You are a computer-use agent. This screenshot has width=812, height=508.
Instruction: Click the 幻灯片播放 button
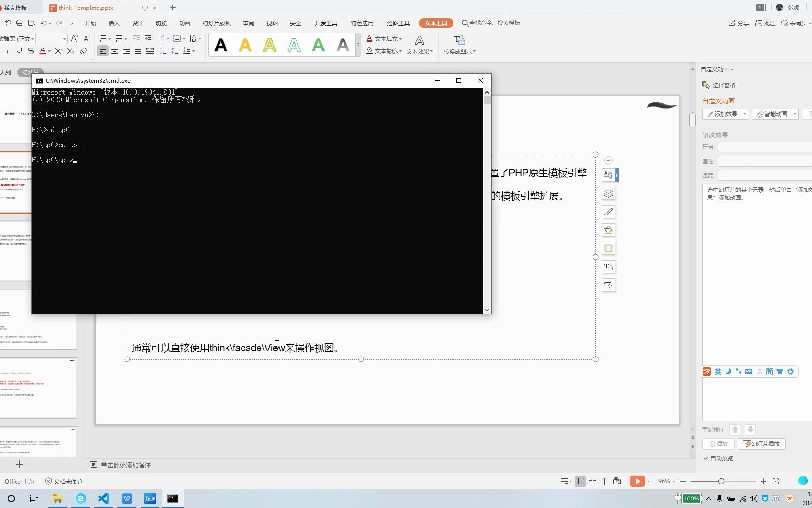(x=761, y=444)
